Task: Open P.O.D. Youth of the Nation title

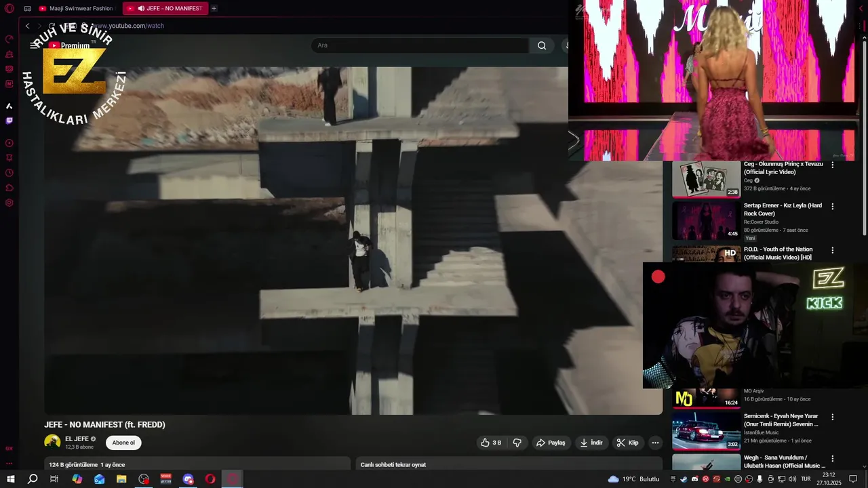Action: pyautogui.click(x=778, y=253)
